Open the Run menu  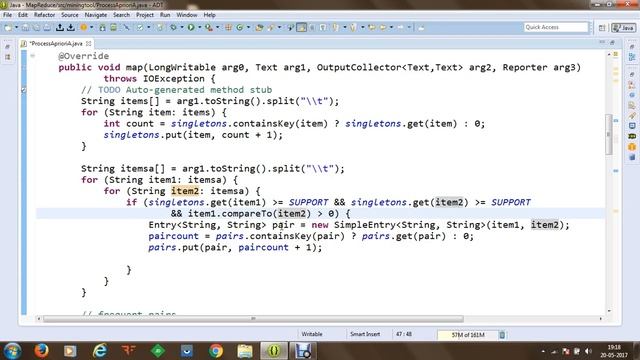165,15
